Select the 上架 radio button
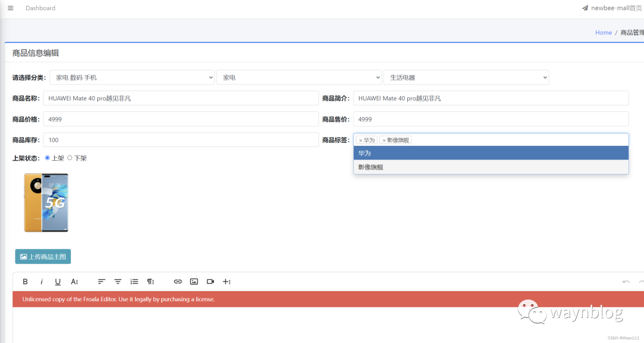This screenshot has width=644, height=343. [47, 158]
